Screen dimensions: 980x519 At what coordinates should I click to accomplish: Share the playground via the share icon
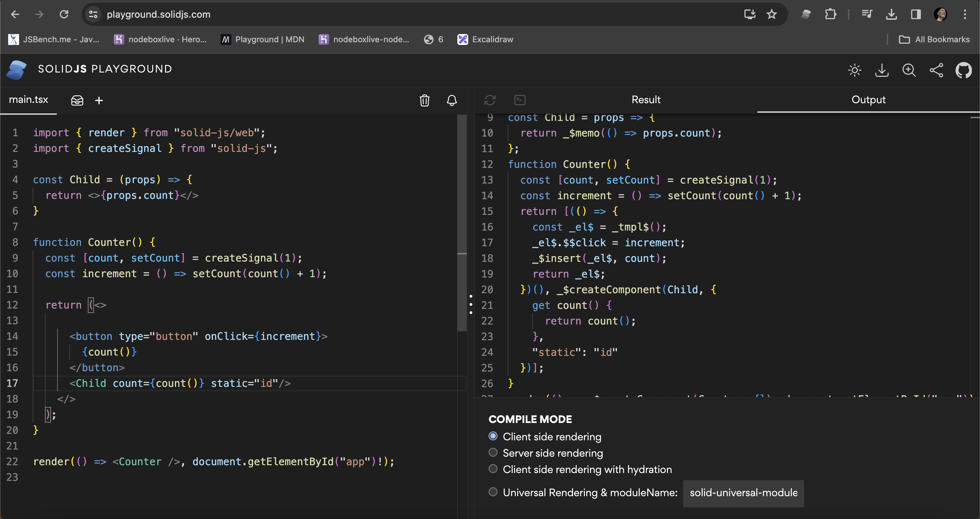click(936, 70)
